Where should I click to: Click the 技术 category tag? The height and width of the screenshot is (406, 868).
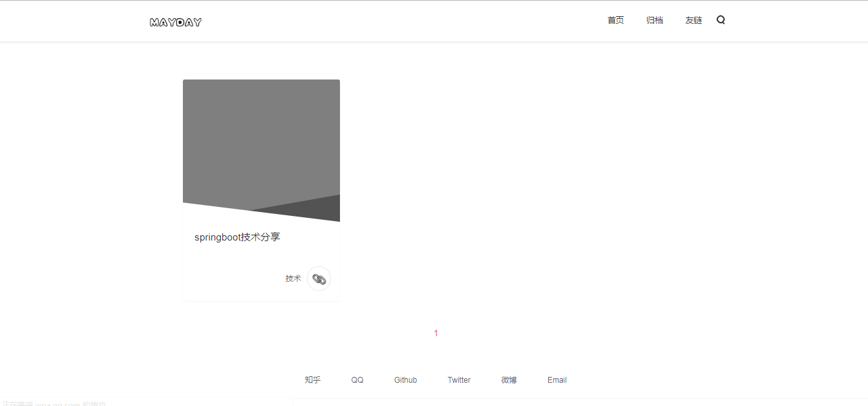click(x=293, y=279)
